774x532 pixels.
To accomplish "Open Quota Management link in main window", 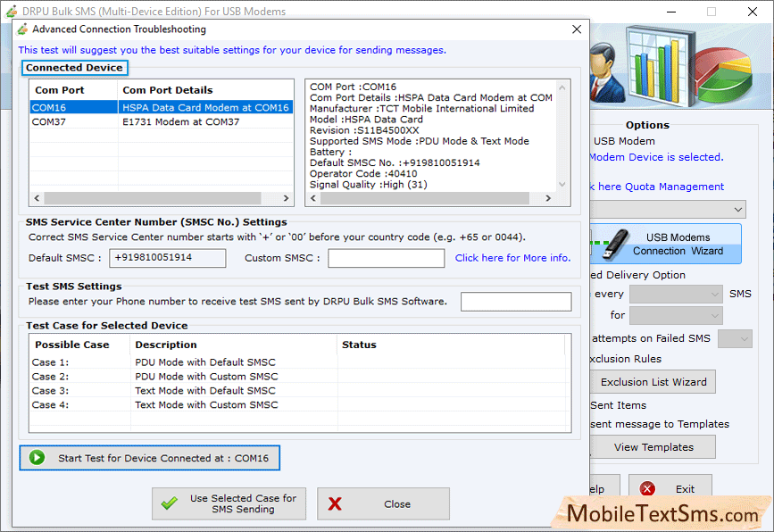I will tap(656, 187).
